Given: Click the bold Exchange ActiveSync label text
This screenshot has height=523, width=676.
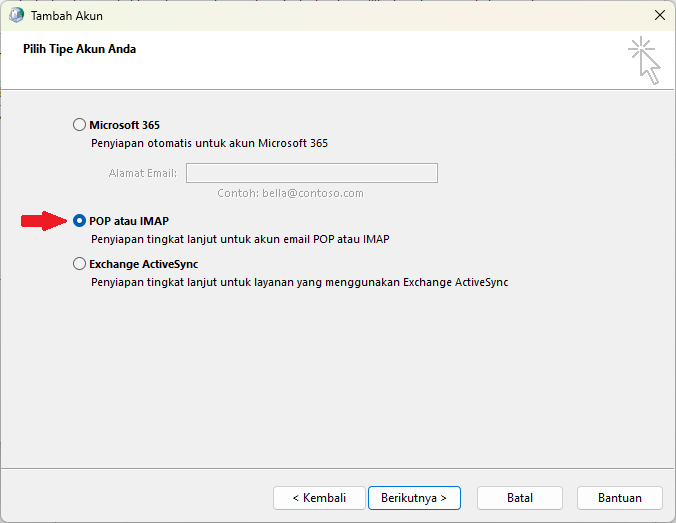Looking at the screenshot, I should [x=144, y=264].
